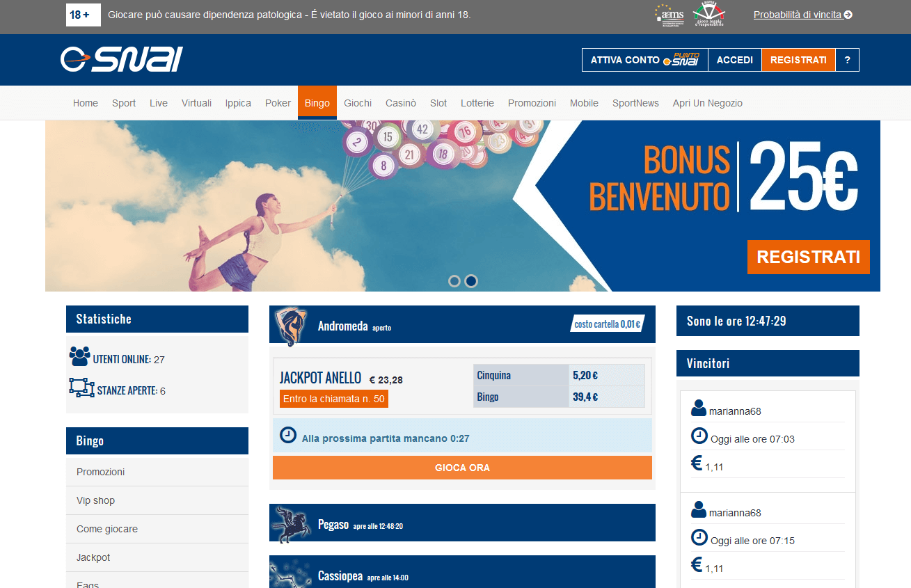Open SportNews in the navigation bar
Viewport: 911px width, 588px height.
tap(635, 103)
